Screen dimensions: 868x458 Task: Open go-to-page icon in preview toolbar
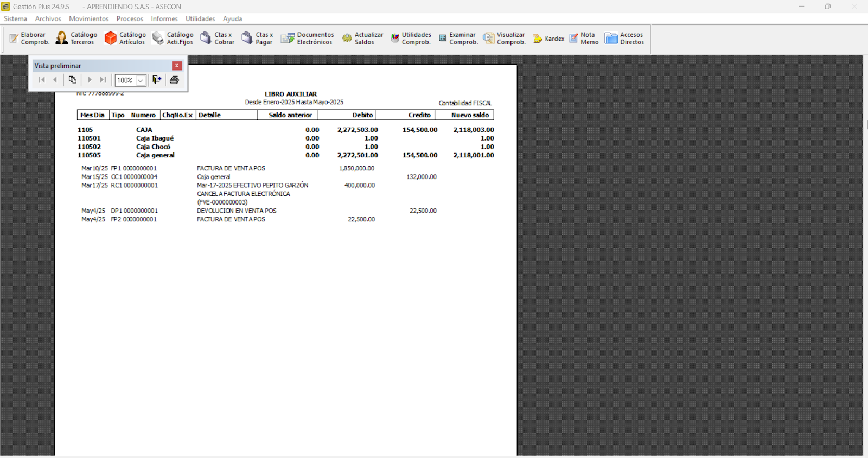pyautogui.click(x=73, y=80)
